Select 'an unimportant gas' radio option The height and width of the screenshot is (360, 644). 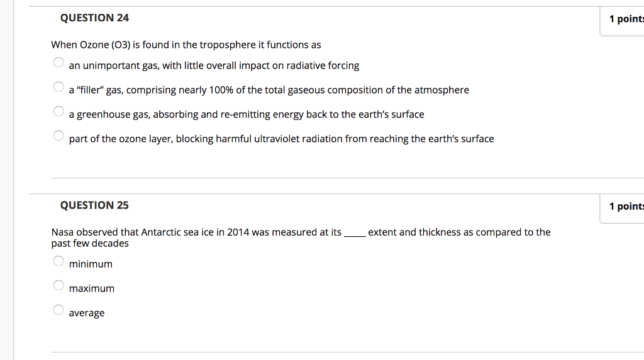(x=58, y=62)
